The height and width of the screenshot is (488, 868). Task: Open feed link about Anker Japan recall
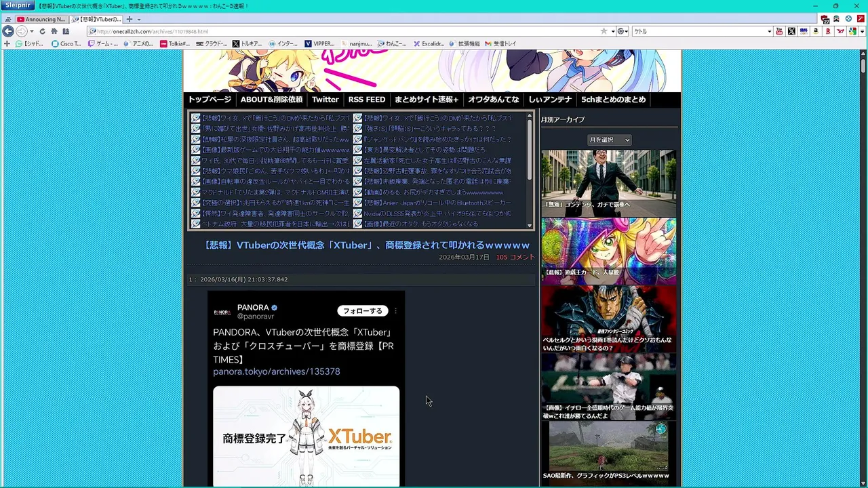[438, 203]
